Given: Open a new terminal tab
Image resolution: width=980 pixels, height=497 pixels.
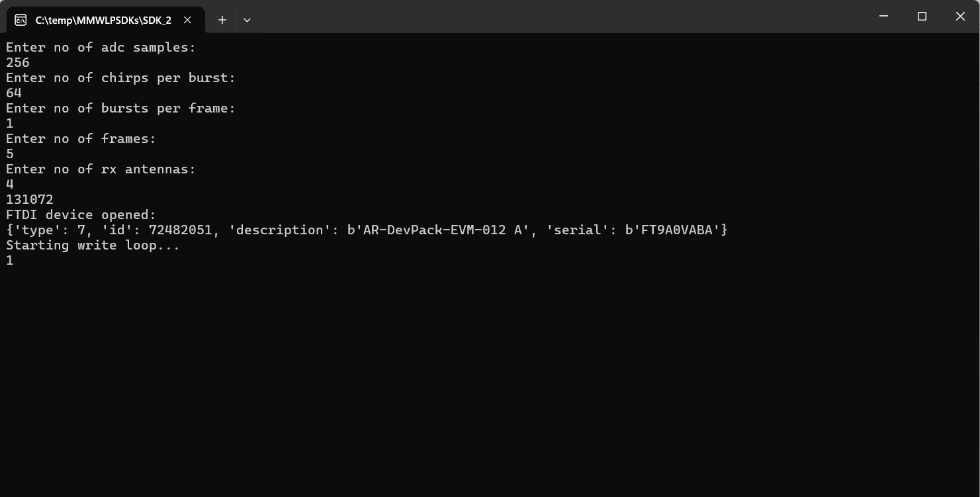Looking at the screenshot, I should (x=222, y=20).
